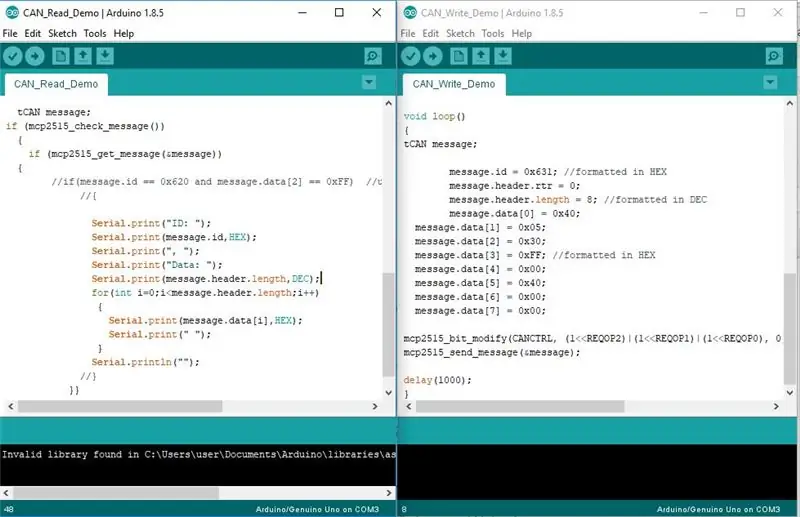The height and width of the screenshot is (517, 800).
Task: Click the left arrow on CAN_Read_Demo console's horizontal scrollbar
Action: [6, 493]
